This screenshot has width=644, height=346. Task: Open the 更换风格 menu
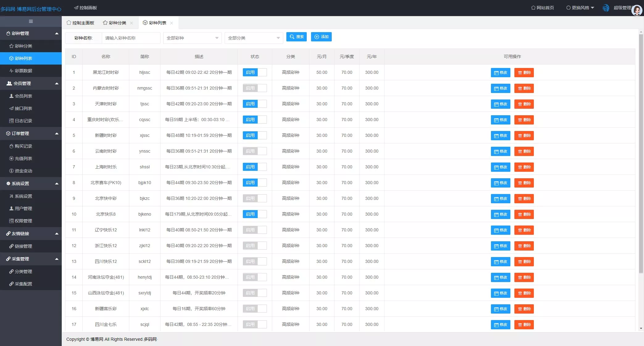580,8
